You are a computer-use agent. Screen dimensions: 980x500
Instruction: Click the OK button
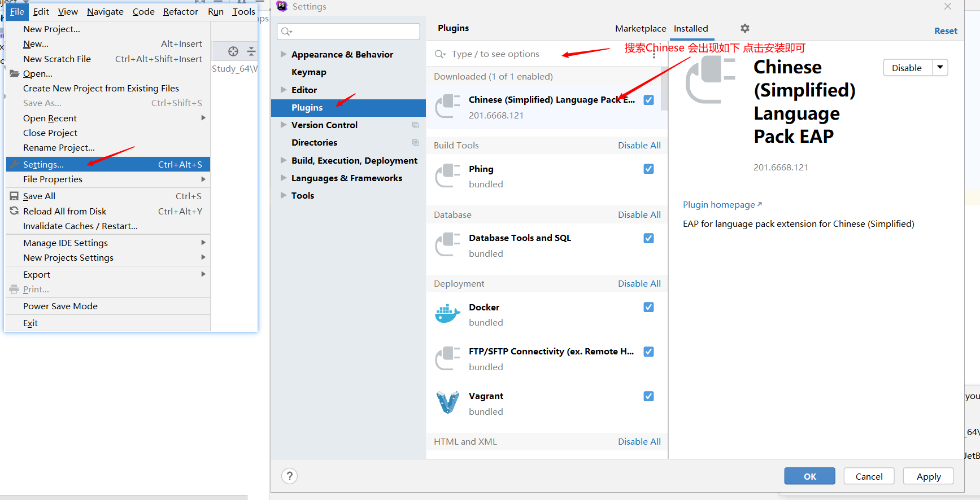pyautogui.click(x=809, y=476)
